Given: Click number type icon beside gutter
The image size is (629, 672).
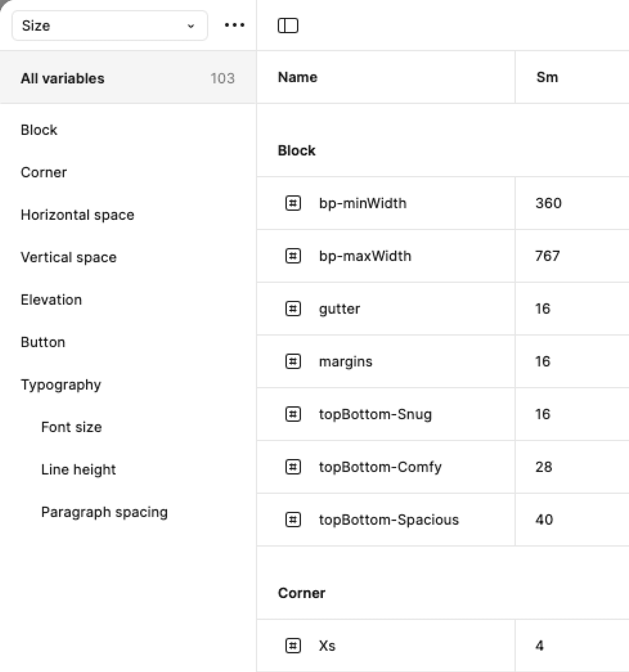Looking at the screenshot, I should pyautogui.click(x=293, y=309).
